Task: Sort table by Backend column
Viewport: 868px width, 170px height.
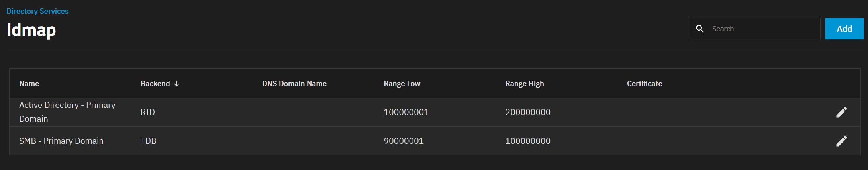Action: (x=155, y=84)
